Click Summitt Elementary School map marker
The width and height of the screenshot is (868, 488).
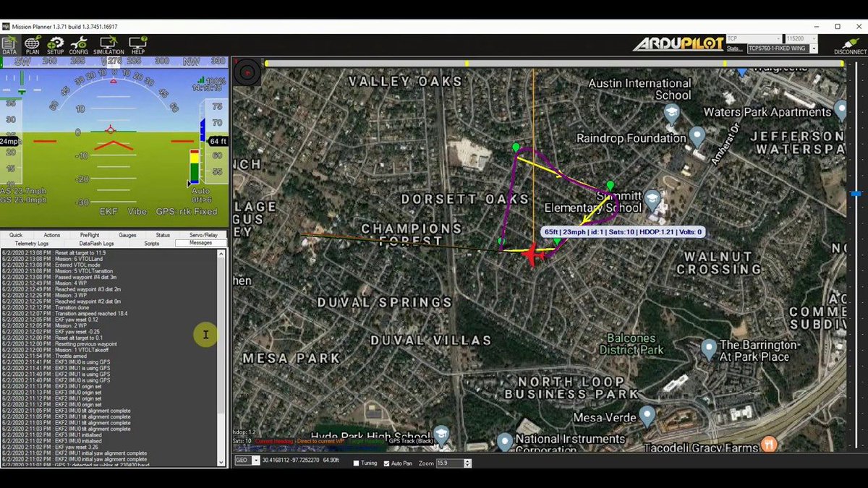pyautogui.click(x=653, y=200)
